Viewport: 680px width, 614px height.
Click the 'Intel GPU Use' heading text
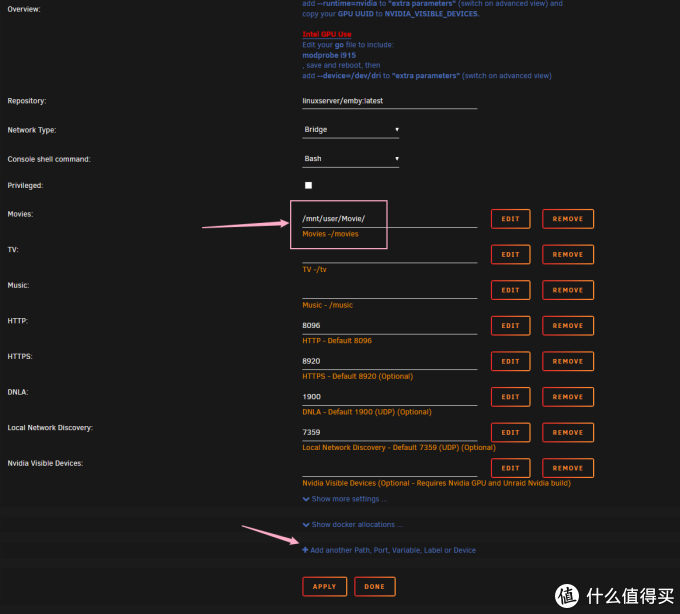(x=327, y=34)
